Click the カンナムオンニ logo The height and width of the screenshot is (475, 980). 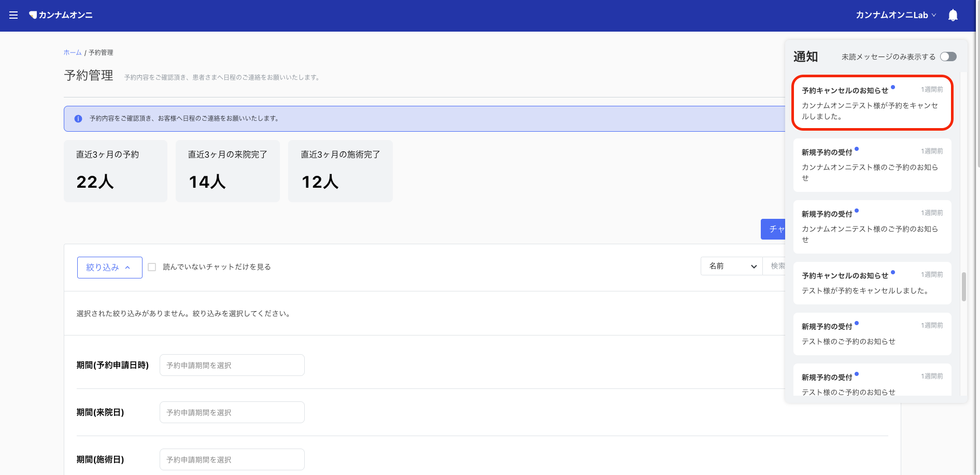point(61,15)
